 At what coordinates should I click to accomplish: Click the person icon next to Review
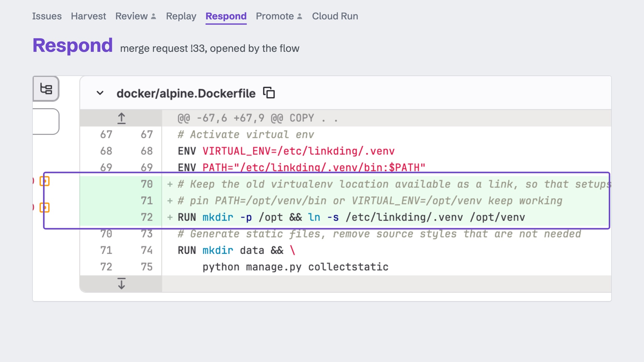[154, 16]
